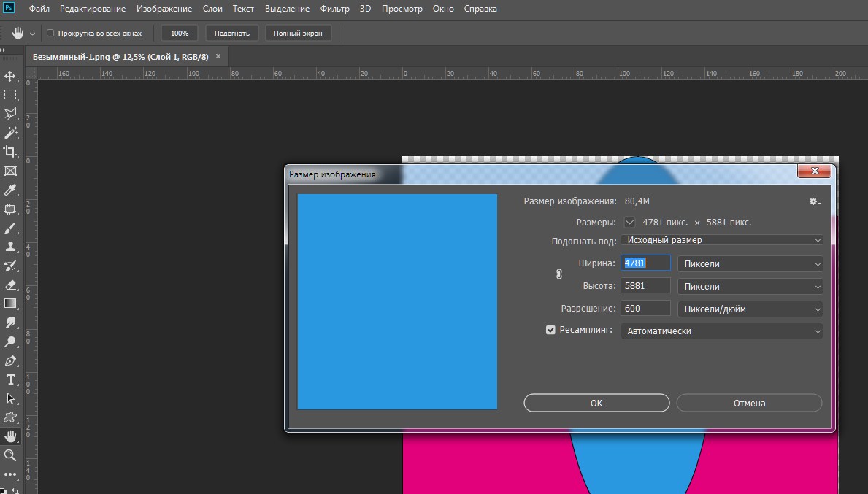Click the 'Подогнать' fit screen button

(x=232, y=33)
